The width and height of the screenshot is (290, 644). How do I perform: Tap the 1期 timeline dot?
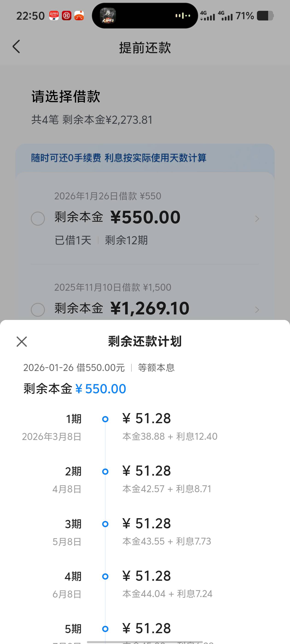pos(105,419)
